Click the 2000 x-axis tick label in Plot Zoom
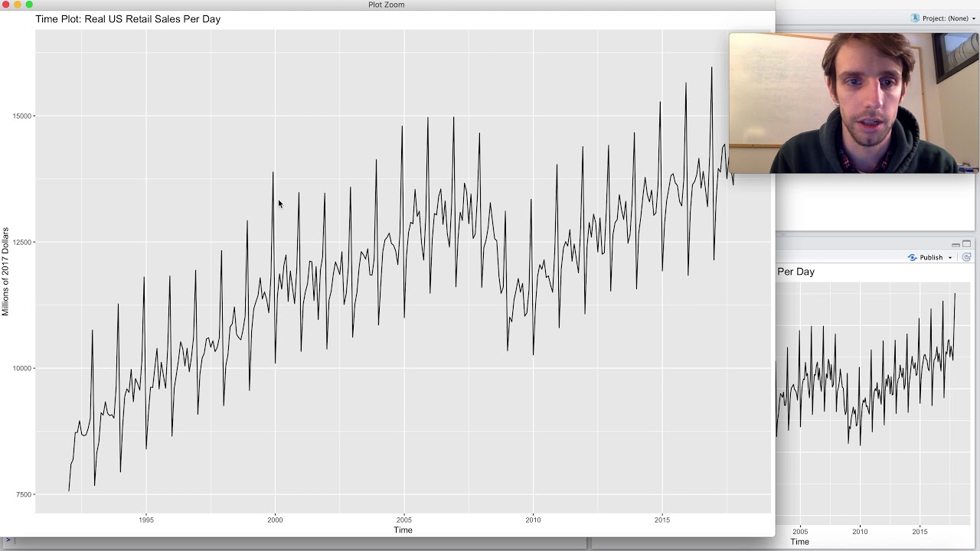 click(x=275, y=520)
